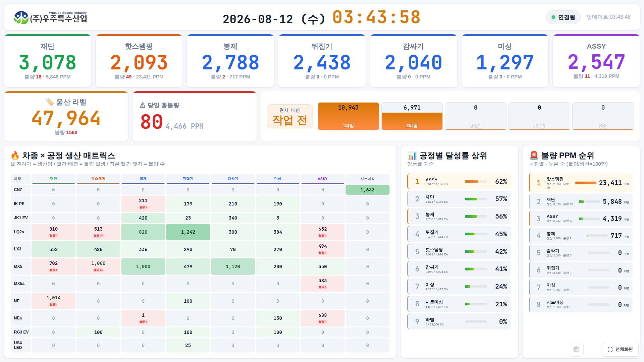
Task: Select 봉제 717 PPM ranking row
Action: coord(581,236)
